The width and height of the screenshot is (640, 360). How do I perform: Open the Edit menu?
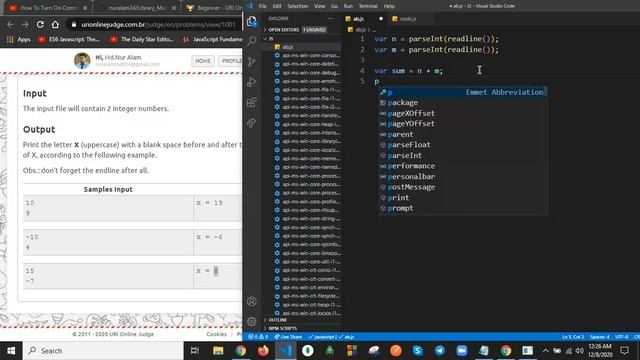pos(277,6)
